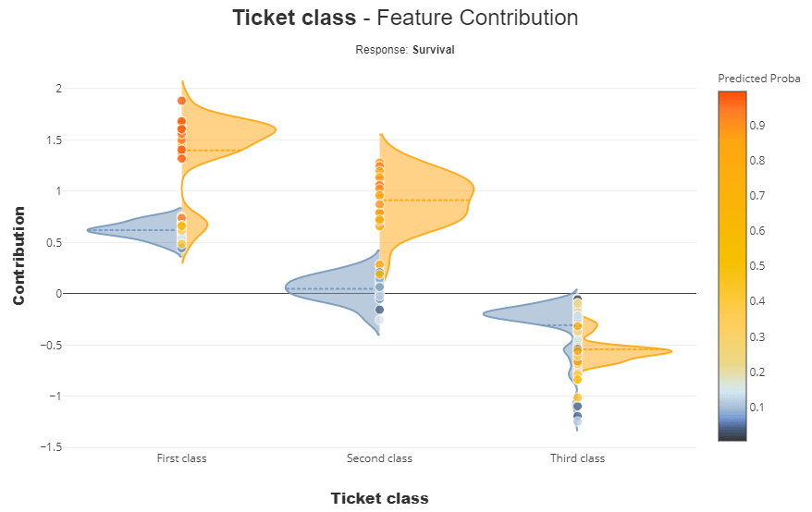Click the 'Contribution' y-axis title
This screenshot has height=512, width=812.
tap(18, 256)
